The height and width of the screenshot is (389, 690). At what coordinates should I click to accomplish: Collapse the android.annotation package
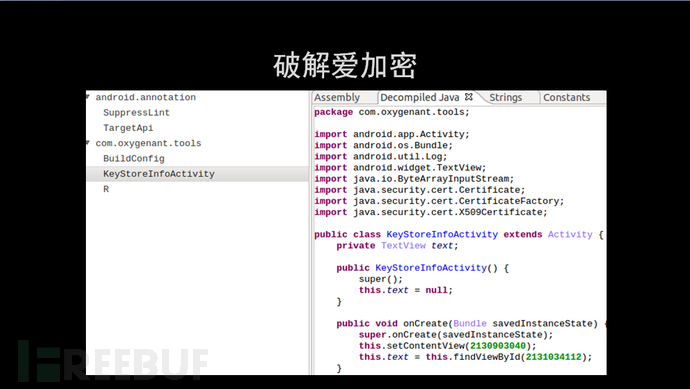tap(88, 97)
